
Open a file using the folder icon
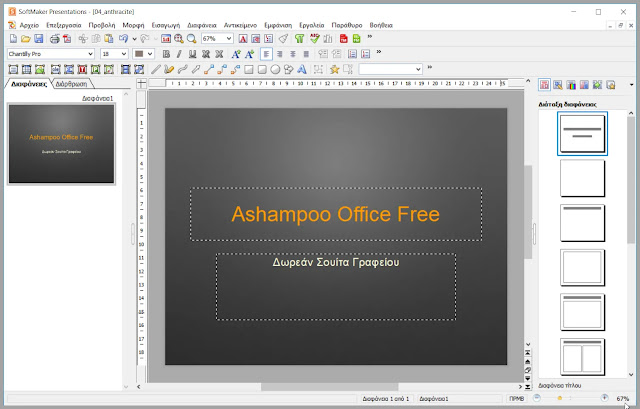pos(26,39)
